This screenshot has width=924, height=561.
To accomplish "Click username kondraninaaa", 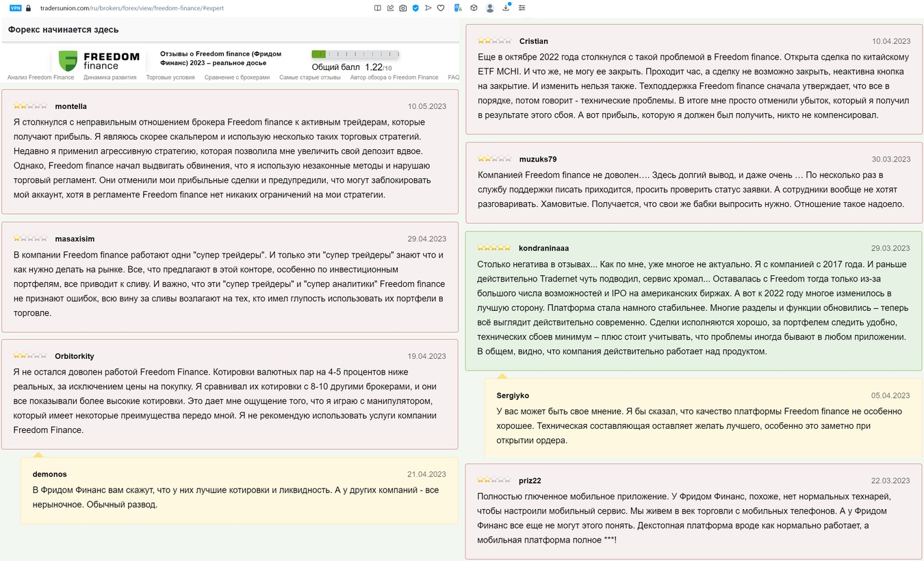I will tap(544, 248).
